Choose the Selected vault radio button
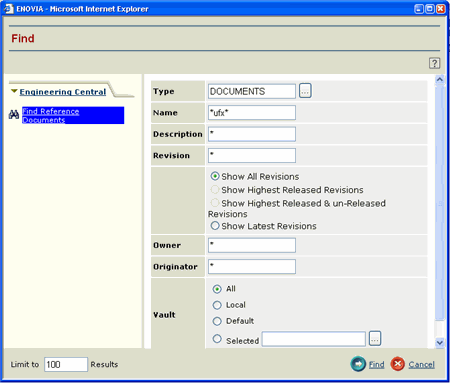 click(217, 339)
